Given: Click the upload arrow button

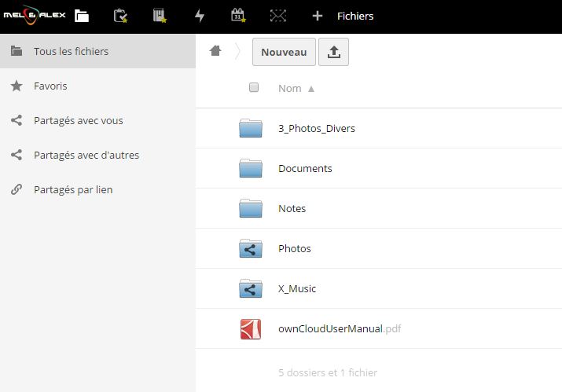Looking at the screenshot, I should [x=333, y=52].
